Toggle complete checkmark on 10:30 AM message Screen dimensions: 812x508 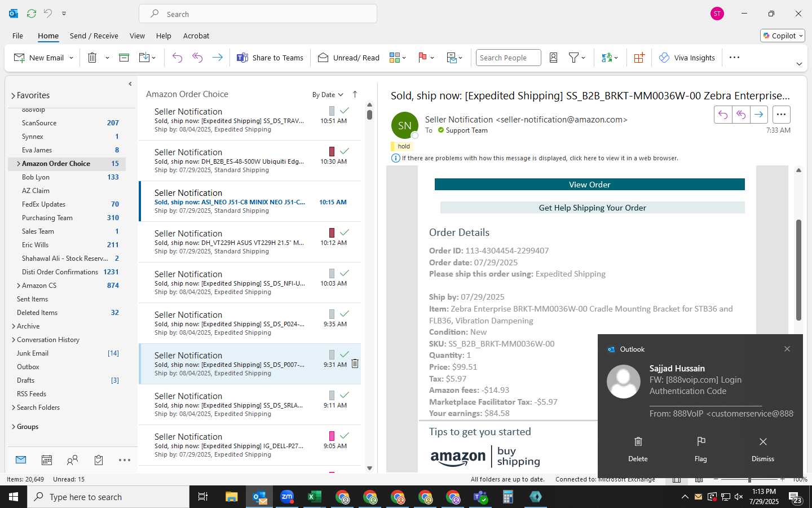345,151
